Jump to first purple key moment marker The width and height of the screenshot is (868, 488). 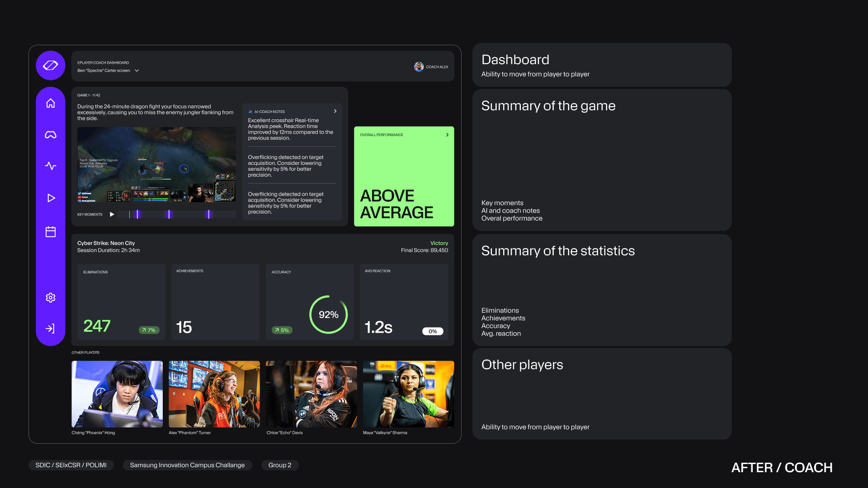pos(138,214)
